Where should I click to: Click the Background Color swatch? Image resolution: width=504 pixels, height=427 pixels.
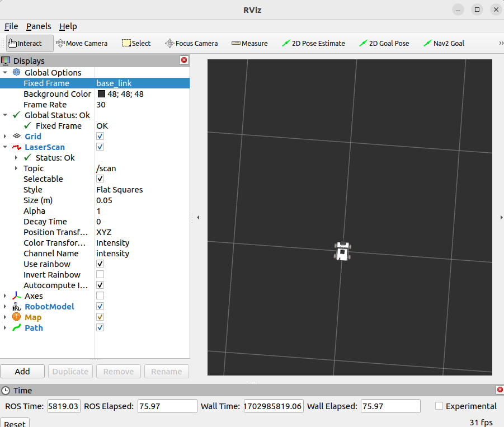[x=101, y=93]
